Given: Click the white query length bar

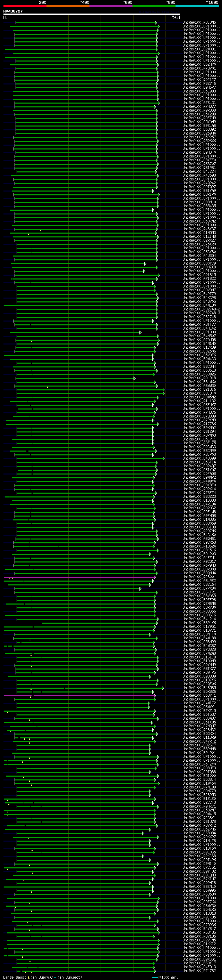Looking at the screenshot, I should pyautogui.click(x=92, y=14).
